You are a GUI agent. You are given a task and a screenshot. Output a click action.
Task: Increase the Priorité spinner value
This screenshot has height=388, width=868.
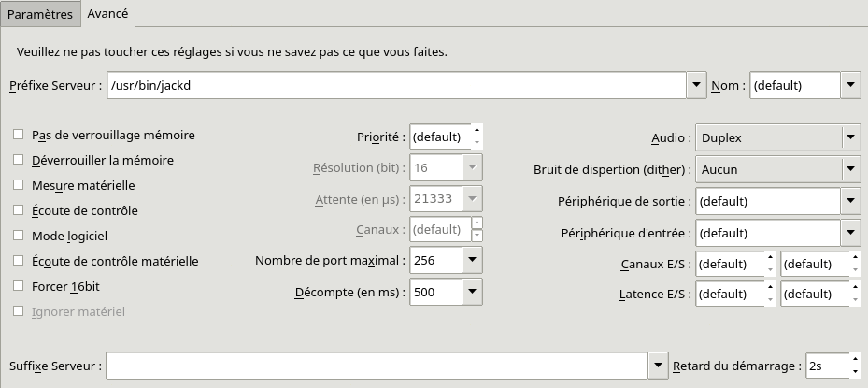pos(477,131)
